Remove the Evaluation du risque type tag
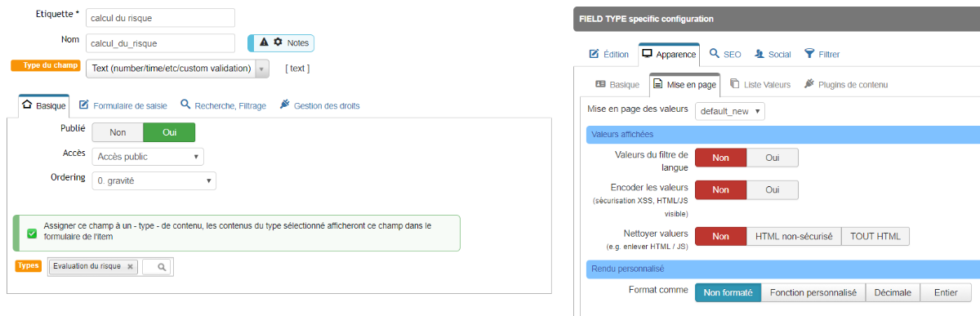Image resolution: width=980 pixels, height=316 pixels. pos(130,266)
